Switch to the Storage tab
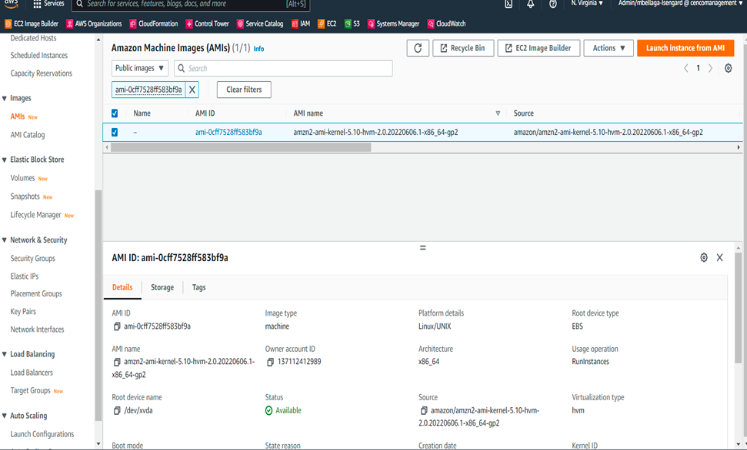This screenshot has width=747, height=450. click(x=162, y=287)
